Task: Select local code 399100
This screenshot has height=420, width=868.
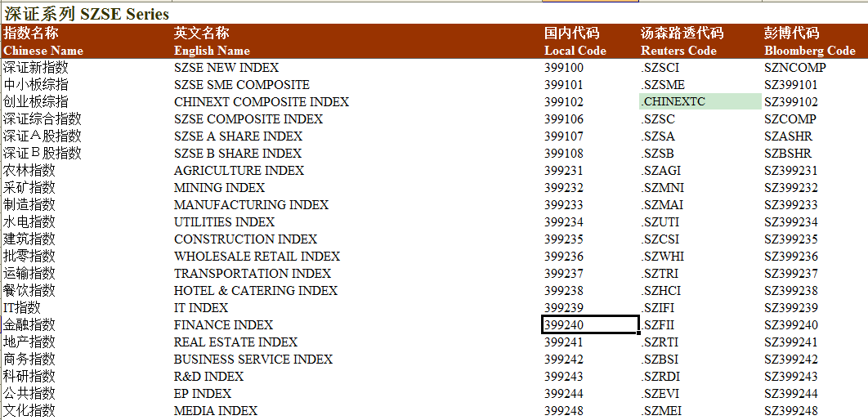Action: click(563, 68)
